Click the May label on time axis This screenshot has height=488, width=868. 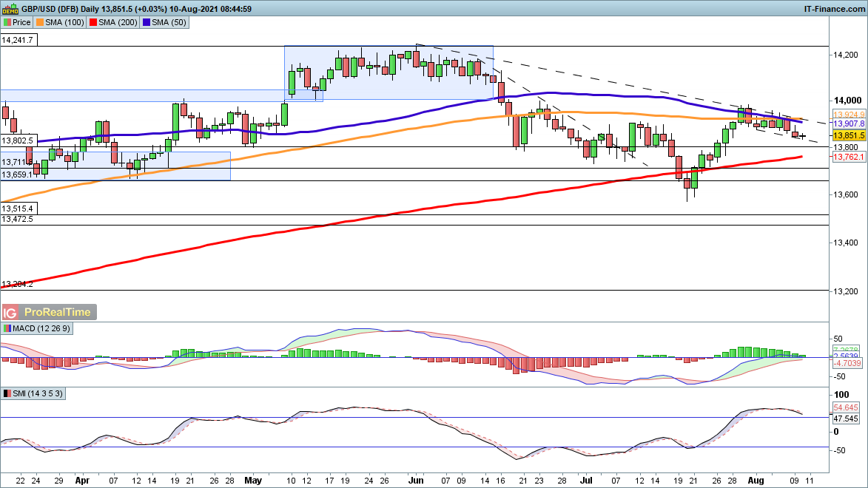point(253,481)
